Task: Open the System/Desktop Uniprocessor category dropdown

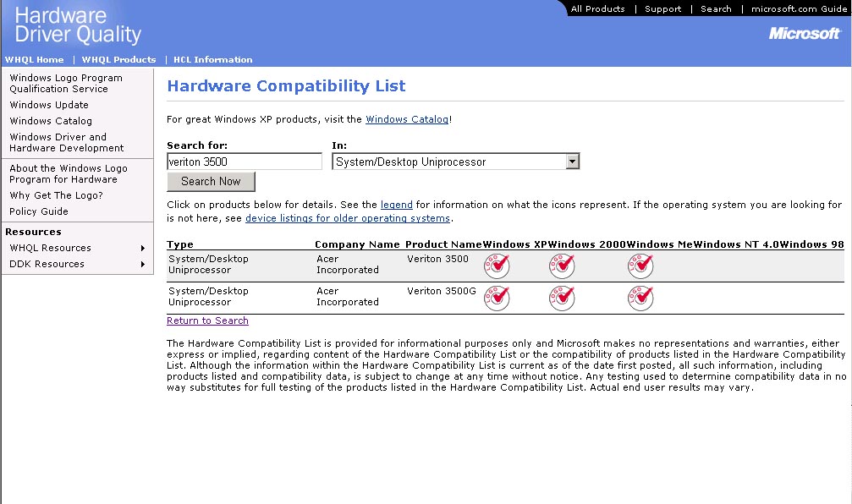Action: click(x=572, y=162)
